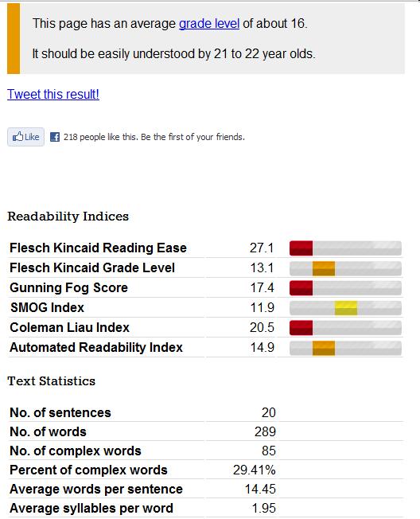This screenshot has height=519, width=420.
Task: Select the Readability Indices heading
Action: pyautogui.click(x=68, y=217)
